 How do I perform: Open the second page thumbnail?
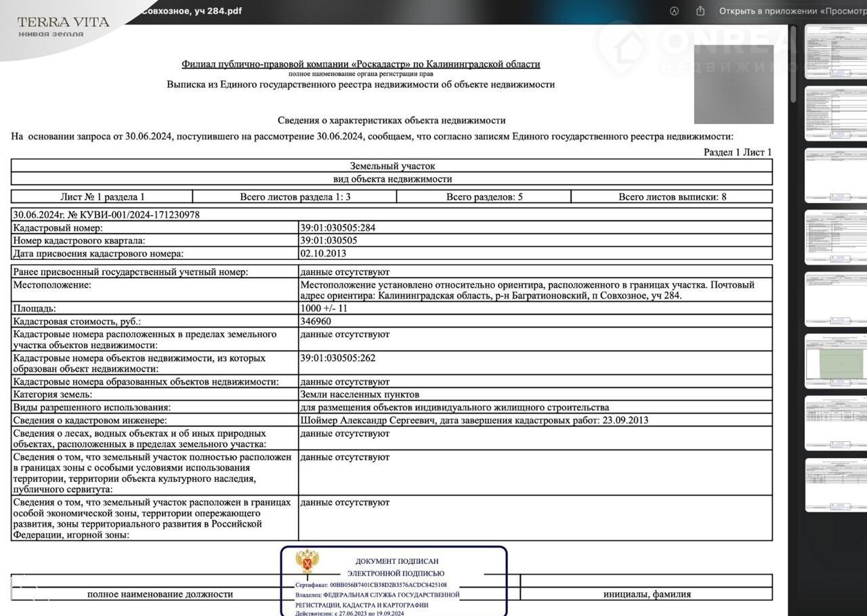point(835,114)
